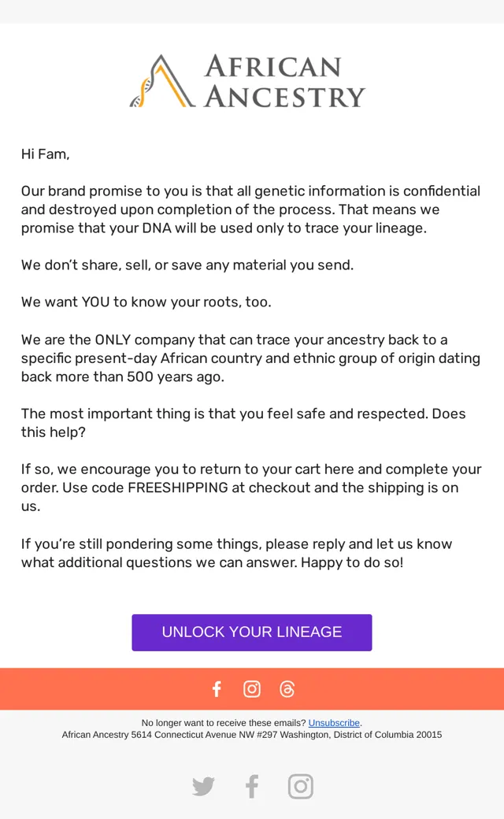
Task: Click the "Does this help?" paragraph
Action: click(243, 423)
